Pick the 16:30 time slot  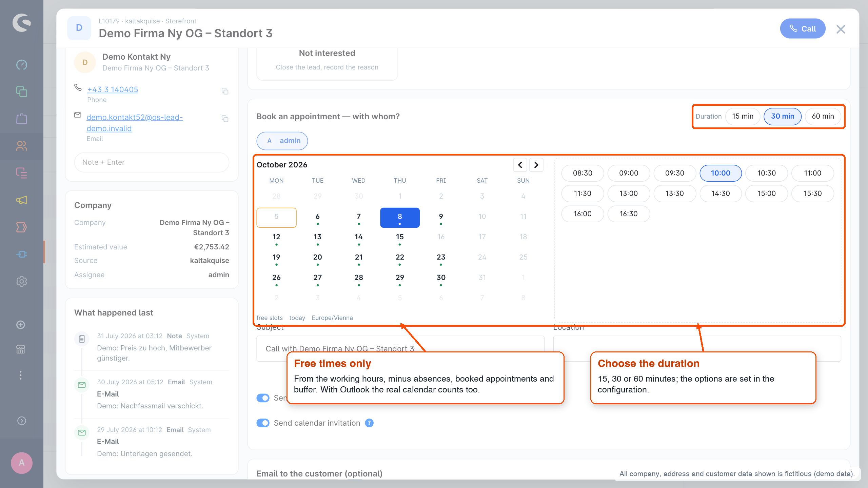coord(629,214)
